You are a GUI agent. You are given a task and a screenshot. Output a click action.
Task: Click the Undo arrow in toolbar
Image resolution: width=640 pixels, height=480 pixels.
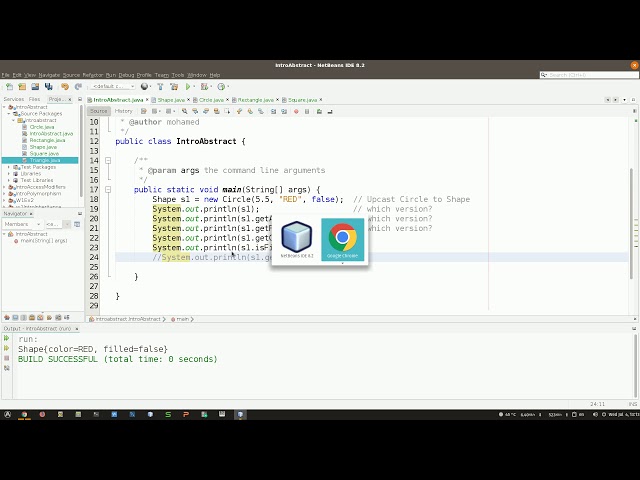[64, 87]
